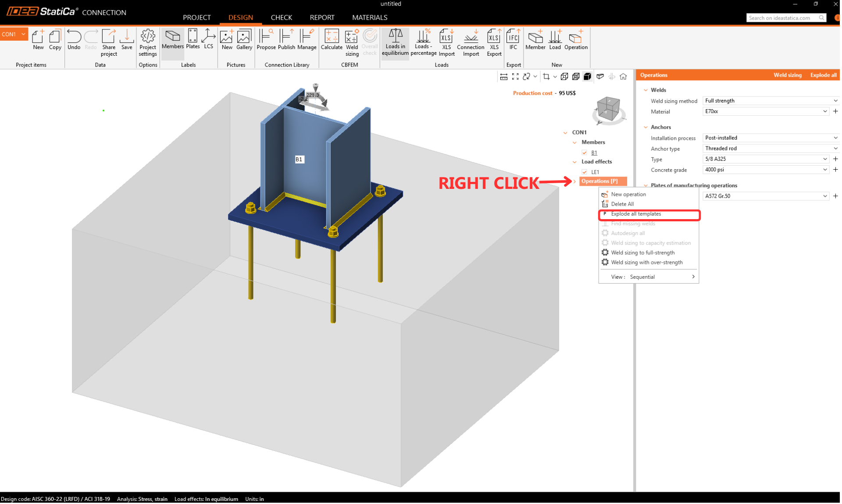Click the Home view icon in viewport toolbar
This screenshot has width=842, height=504.
pyautogui.click(x=623, y=77)
